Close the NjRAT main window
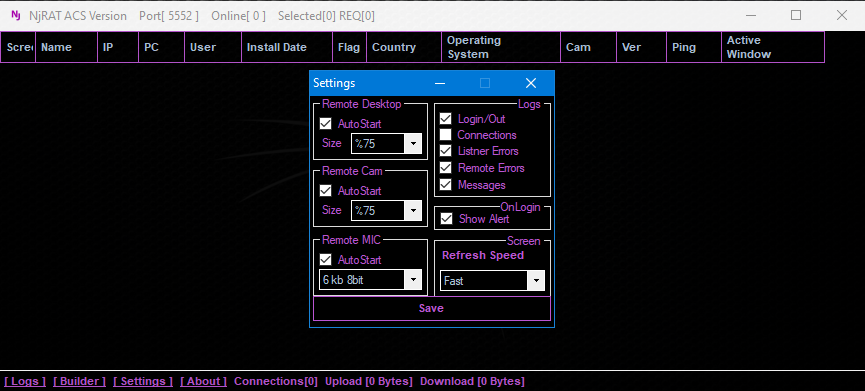Viewport: 865px width, 391px height. [x=842, y=15]
